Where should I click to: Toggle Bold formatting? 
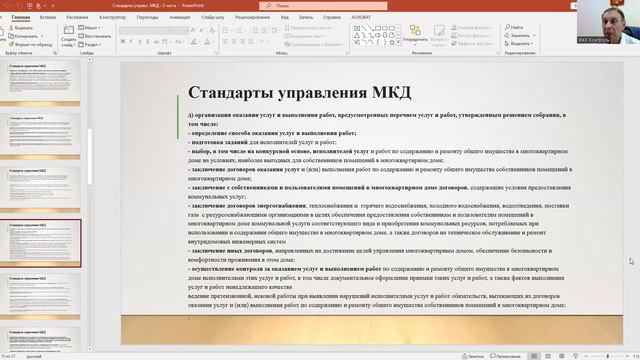pos(122,42)
